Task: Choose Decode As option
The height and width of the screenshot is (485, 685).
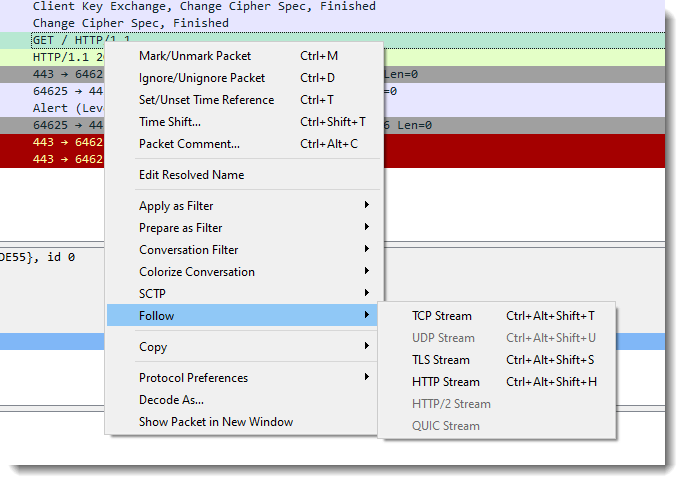Action: point(171,400)
